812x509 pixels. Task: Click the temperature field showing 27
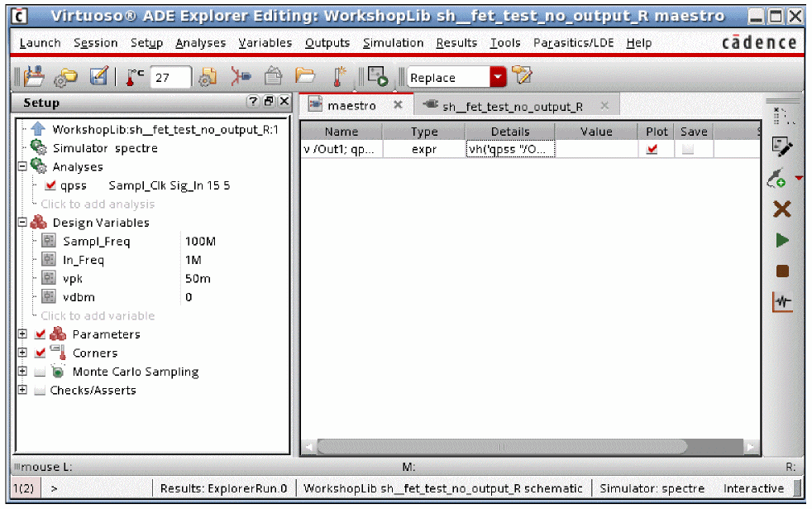171,77
